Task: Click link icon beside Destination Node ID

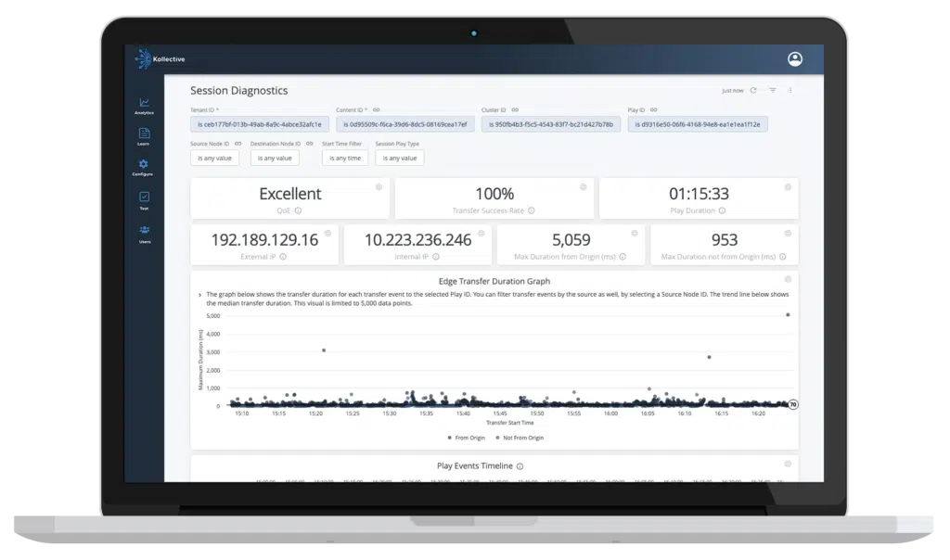Action: coord(310,144)
